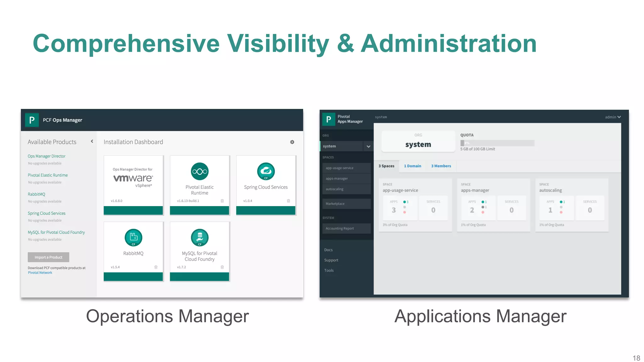This screenshot has height=362, width=644.
Task: Click the APPS count in app-usage-service card
Action: point(394,210)
